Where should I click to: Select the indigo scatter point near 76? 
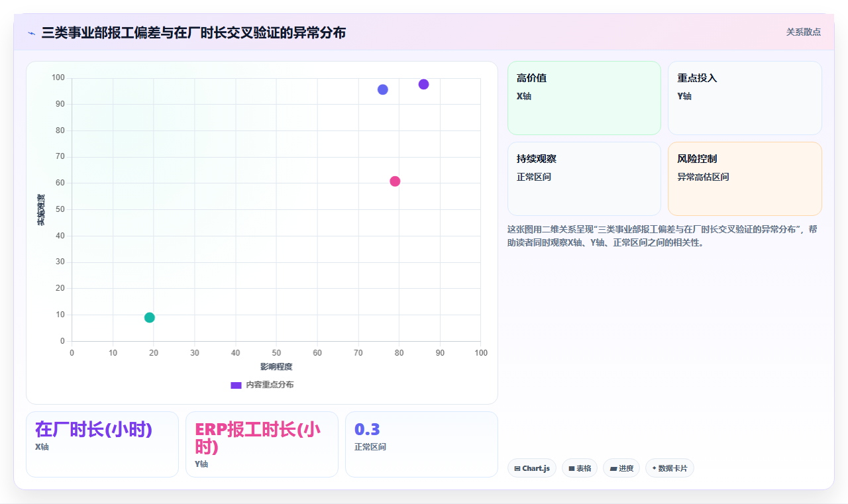pos(383,89)
